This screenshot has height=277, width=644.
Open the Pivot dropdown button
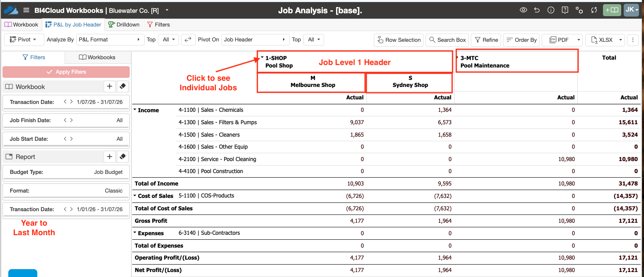coord(24,40)
